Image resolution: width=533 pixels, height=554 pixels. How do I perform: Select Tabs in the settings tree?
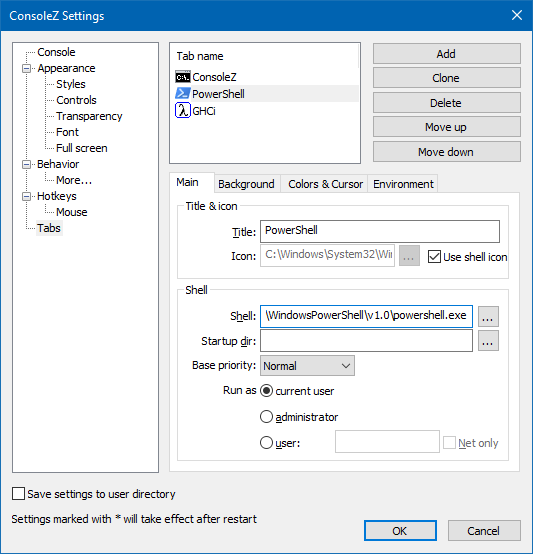(x=49, y=228)
